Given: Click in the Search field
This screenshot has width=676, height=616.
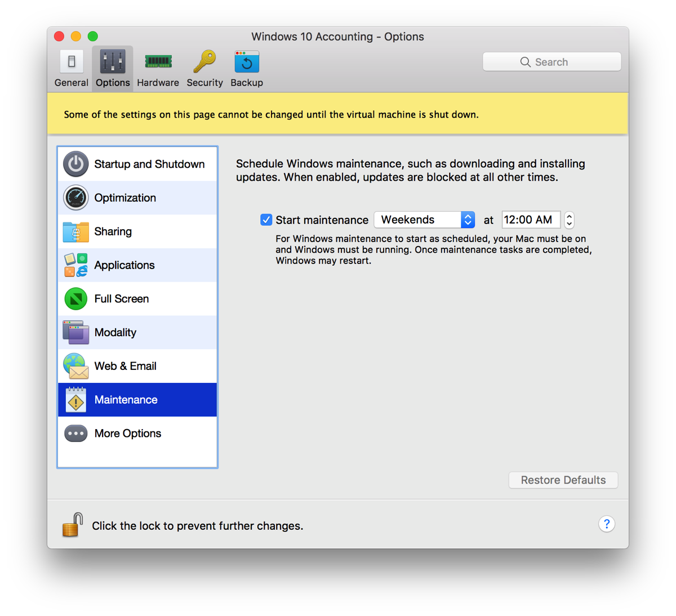Looking at the screenshot, I should [x=552, y=62].
